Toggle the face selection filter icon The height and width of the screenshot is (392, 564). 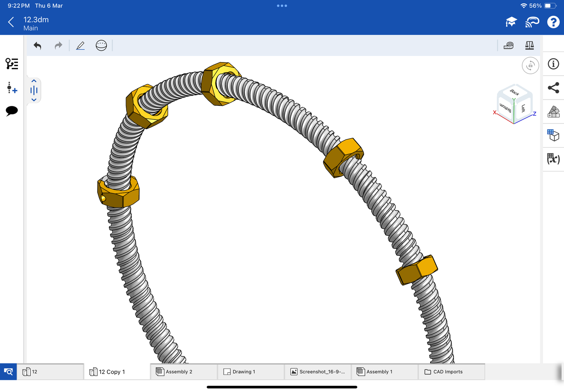(101, 46)
